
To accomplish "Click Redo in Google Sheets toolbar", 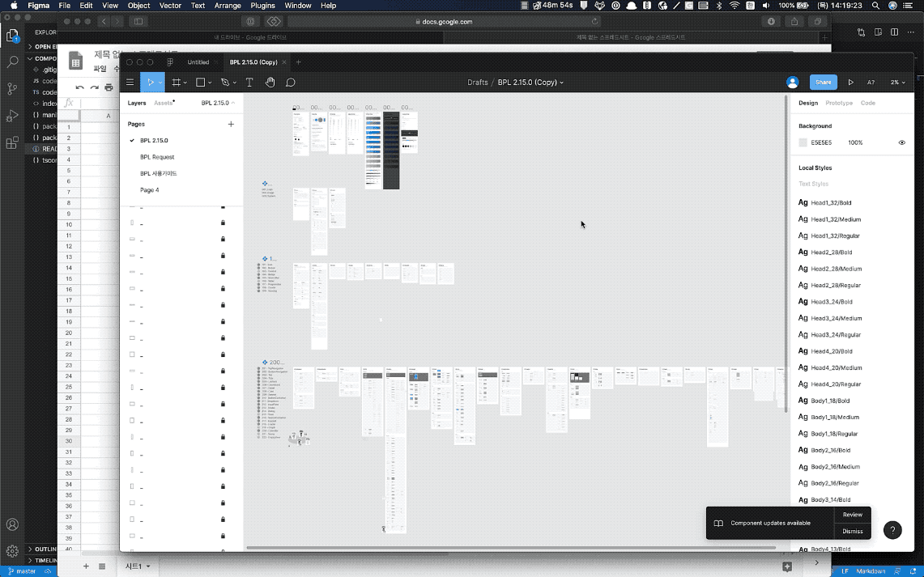I will coord(94,87).
